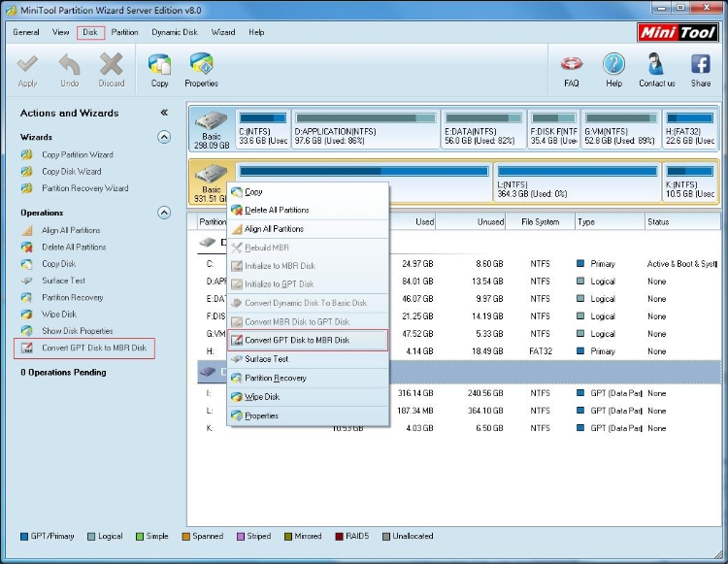Collapse the Wizards section
The width and height of the screenshot is (728, 564).
tap(164, 137)
